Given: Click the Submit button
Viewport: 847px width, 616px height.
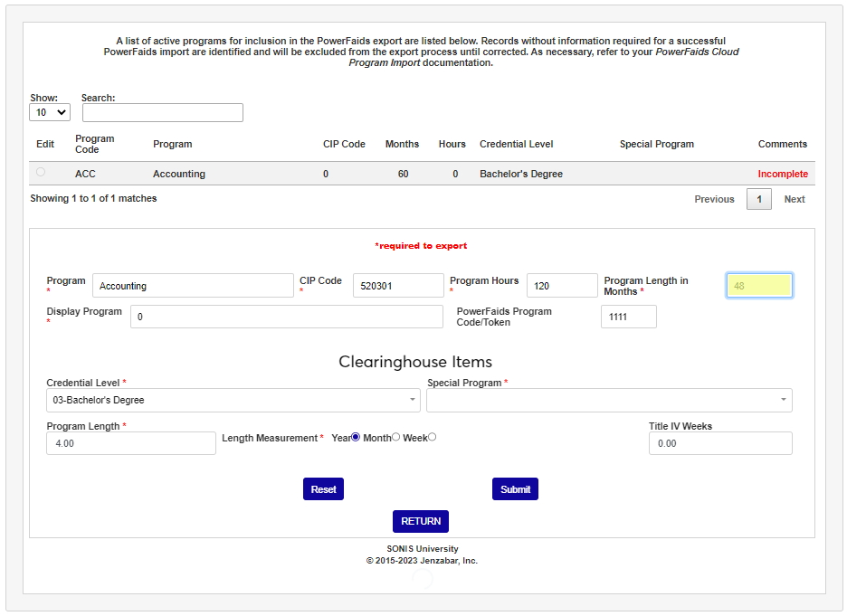Looking at the screenshot, I should click(515, 489).
